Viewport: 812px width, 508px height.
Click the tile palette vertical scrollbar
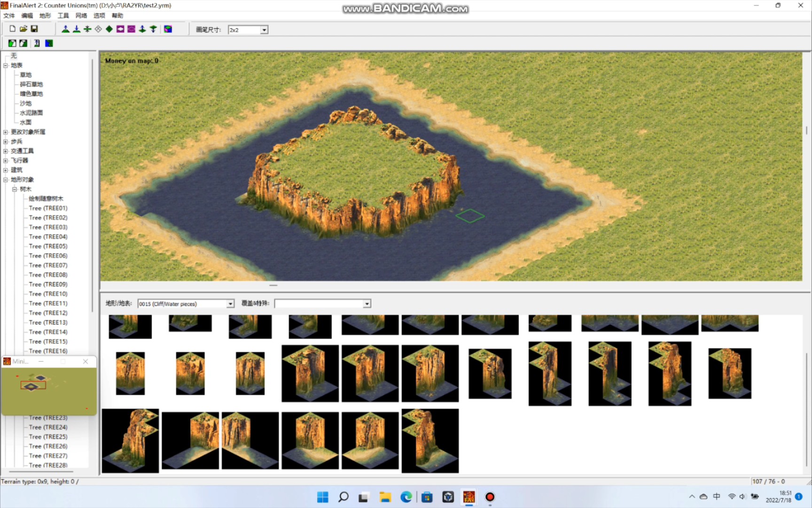click(806, 409)
